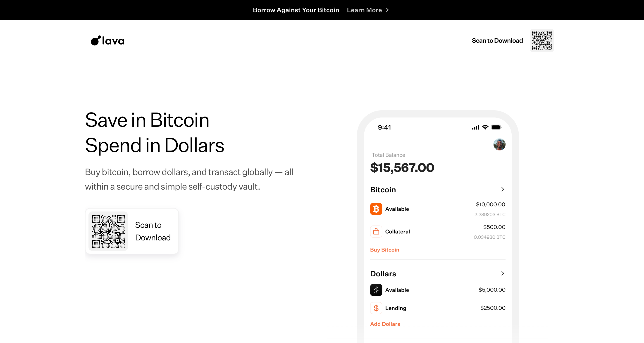Open the profile avatar in the phone mockup
Screen dimensions: 644x343
click(499, 145)
